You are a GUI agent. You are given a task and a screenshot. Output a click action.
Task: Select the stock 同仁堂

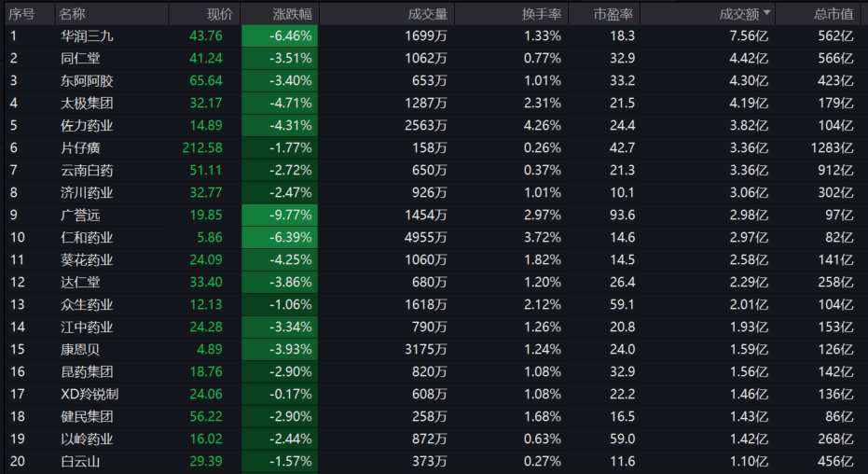coord(80,58)
